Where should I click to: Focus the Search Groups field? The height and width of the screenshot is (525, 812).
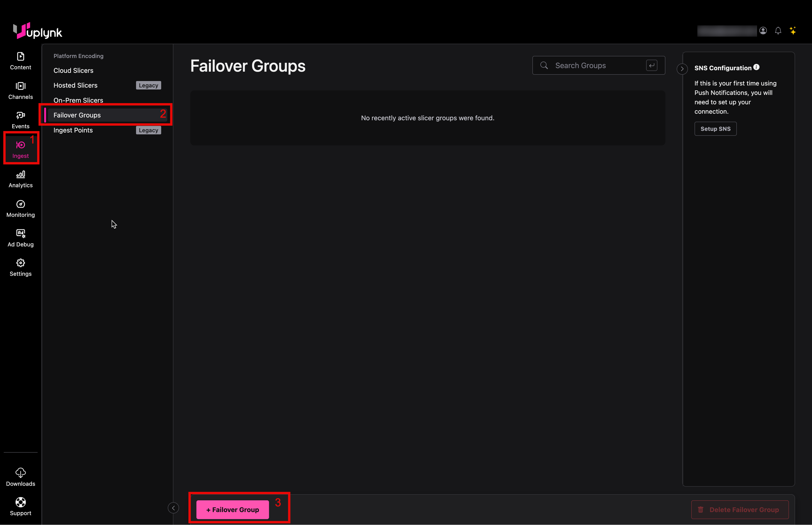click(x=594, y=66)
